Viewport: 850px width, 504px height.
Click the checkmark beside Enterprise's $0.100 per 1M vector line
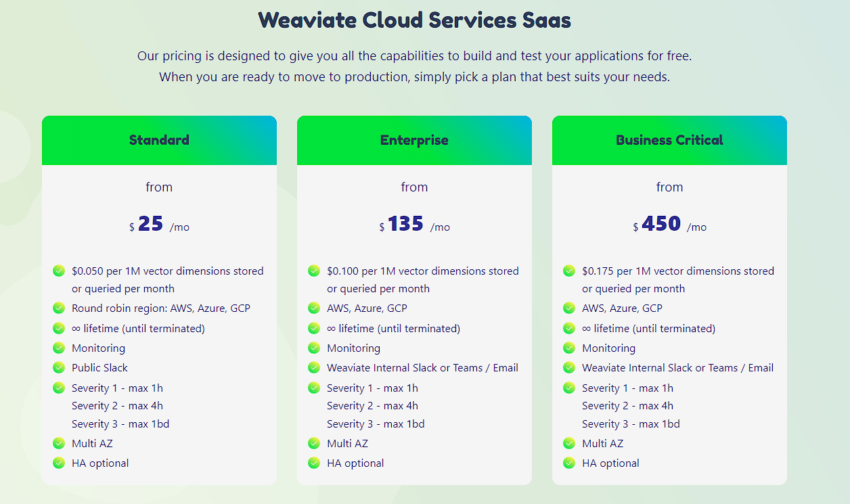(314, 271)
